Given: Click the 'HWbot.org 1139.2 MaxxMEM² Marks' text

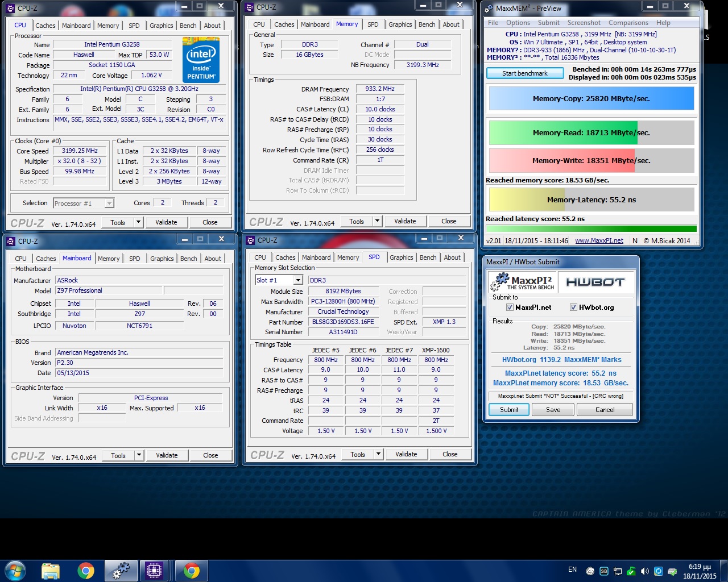Looking at the screenshot, I should click(x=561, y=360).
